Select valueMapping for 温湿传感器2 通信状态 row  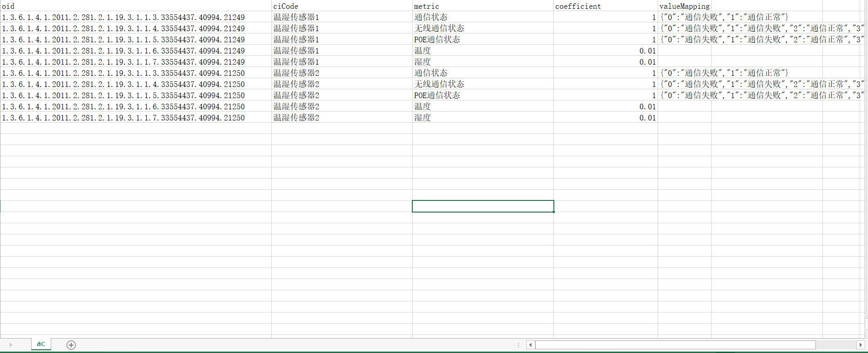click(685, 73)
